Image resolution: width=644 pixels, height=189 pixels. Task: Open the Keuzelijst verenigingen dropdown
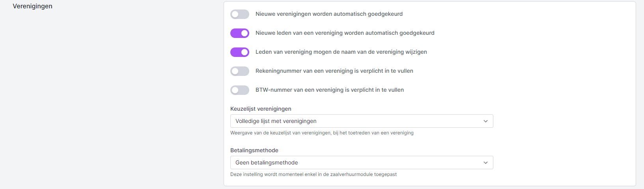361,121
